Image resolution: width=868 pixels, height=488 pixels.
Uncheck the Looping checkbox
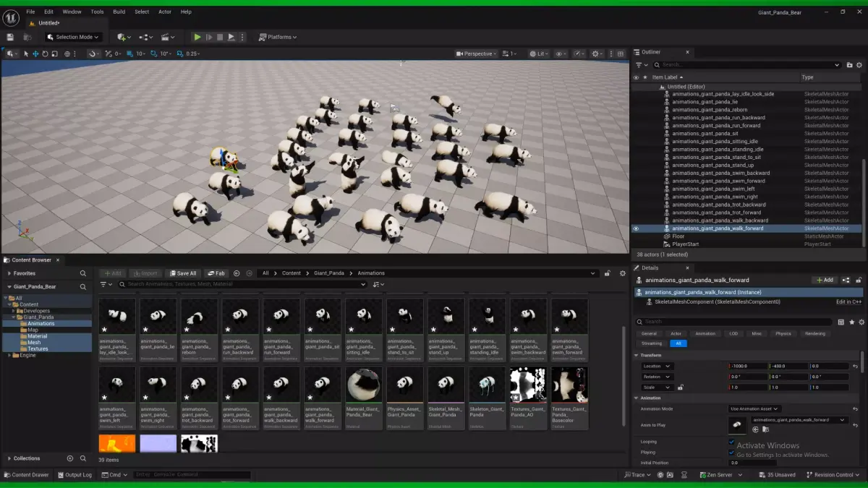(731, 441)
